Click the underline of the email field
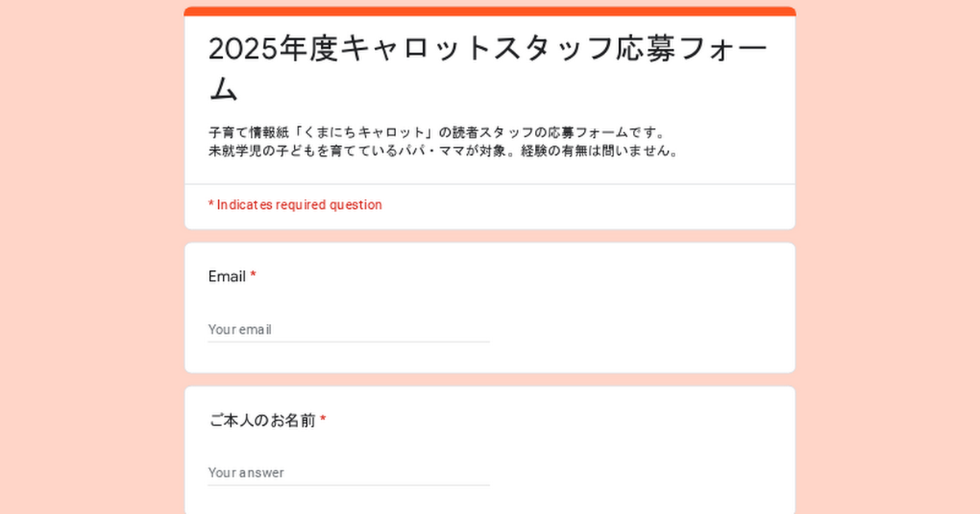The image size is (980, 514). pyautogui.click(x=349, y=342)
